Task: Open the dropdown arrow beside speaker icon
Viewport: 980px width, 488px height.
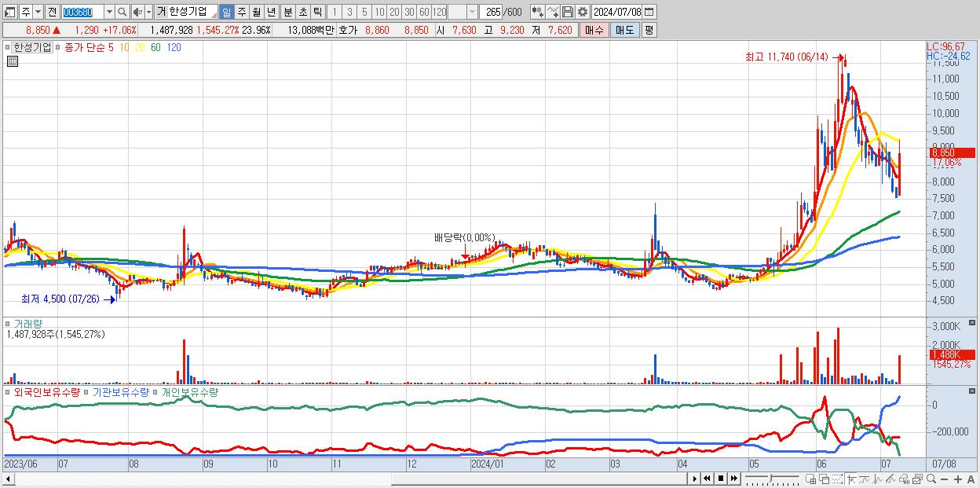Action: tap(148, 12)
